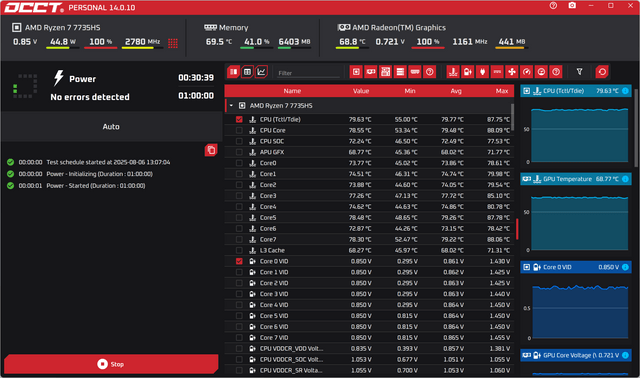Sort the table by Max column

click(x=502, y=91)
